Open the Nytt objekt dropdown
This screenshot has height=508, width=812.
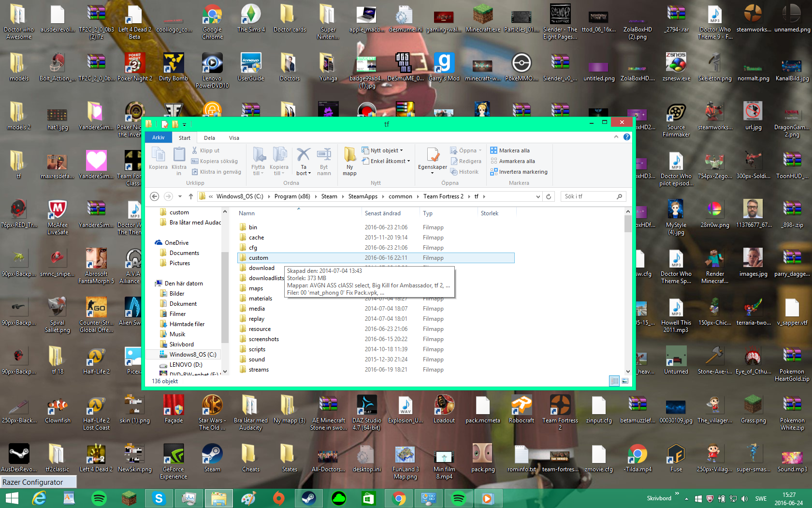click(382, 150)
